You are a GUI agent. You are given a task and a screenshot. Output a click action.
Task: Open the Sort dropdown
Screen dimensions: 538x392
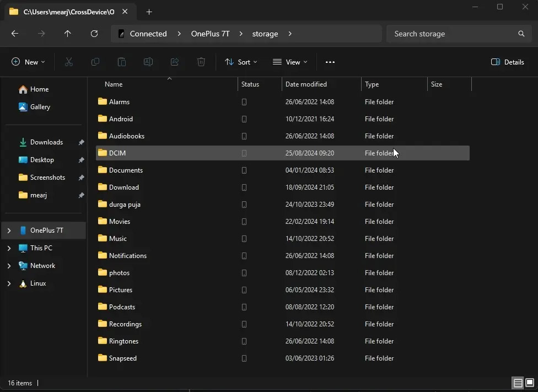(241, 62)
